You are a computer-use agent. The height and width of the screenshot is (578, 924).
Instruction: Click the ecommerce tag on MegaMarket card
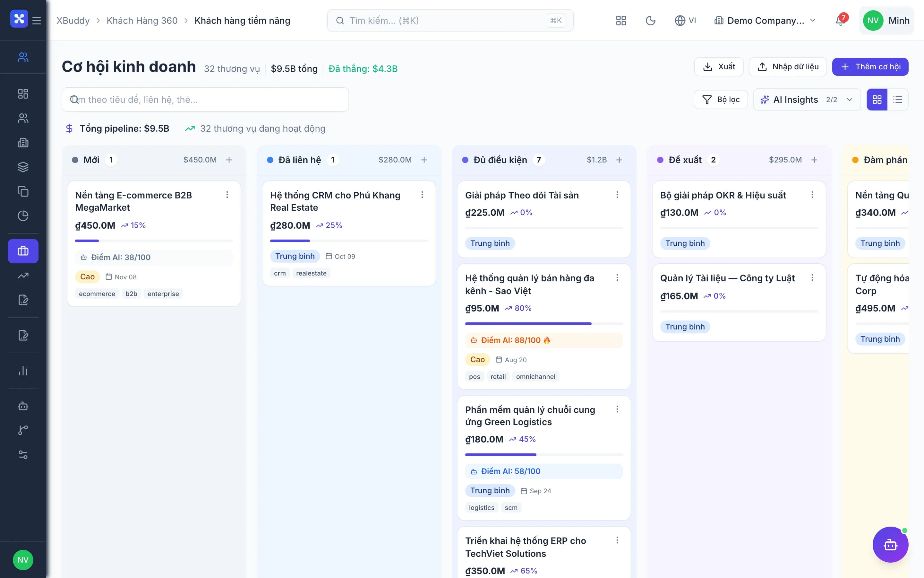97,293
